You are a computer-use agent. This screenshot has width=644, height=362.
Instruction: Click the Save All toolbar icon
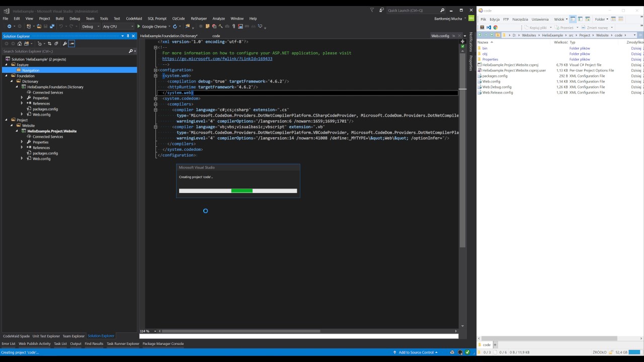click(52, 26)
